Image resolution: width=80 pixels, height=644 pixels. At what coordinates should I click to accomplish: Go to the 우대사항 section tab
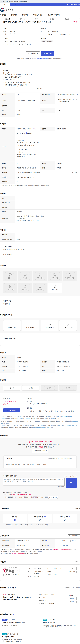37,19
